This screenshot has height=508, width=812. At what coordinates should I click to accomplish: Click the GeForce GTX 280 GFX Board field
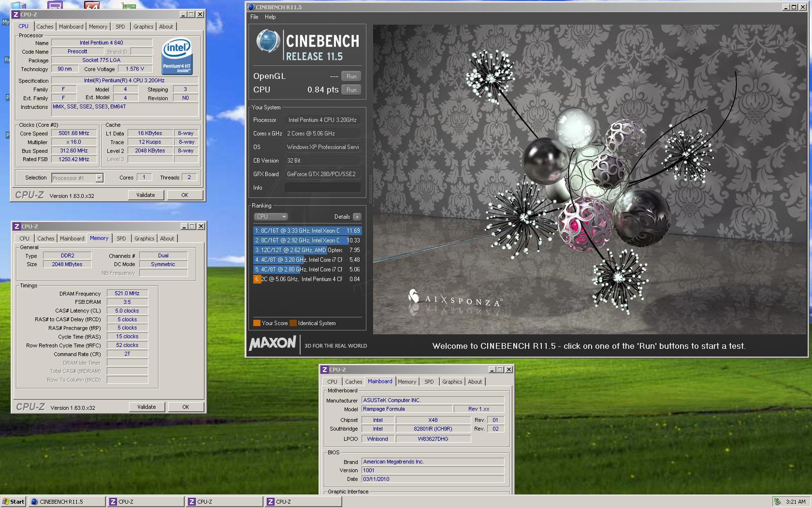322,174
